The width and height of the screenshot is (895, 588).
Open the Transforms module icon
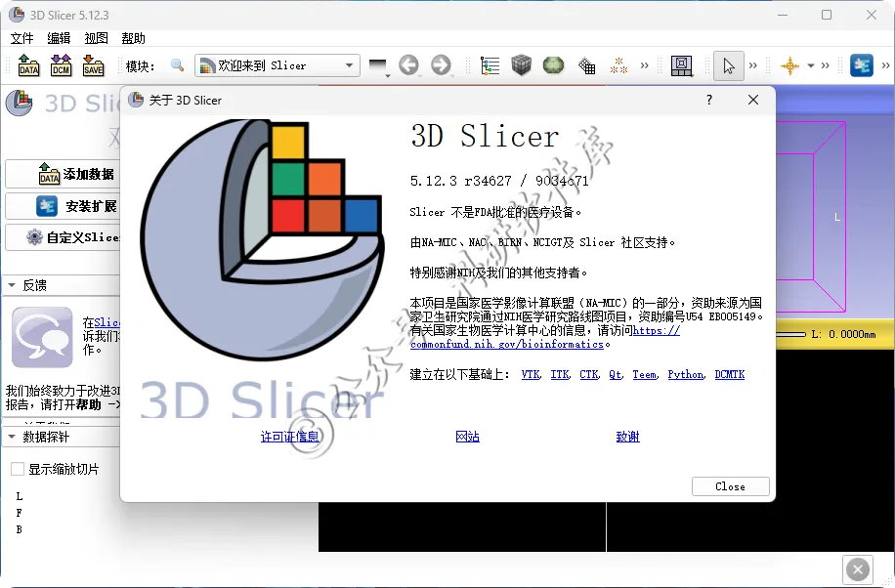tap(587, 66)
